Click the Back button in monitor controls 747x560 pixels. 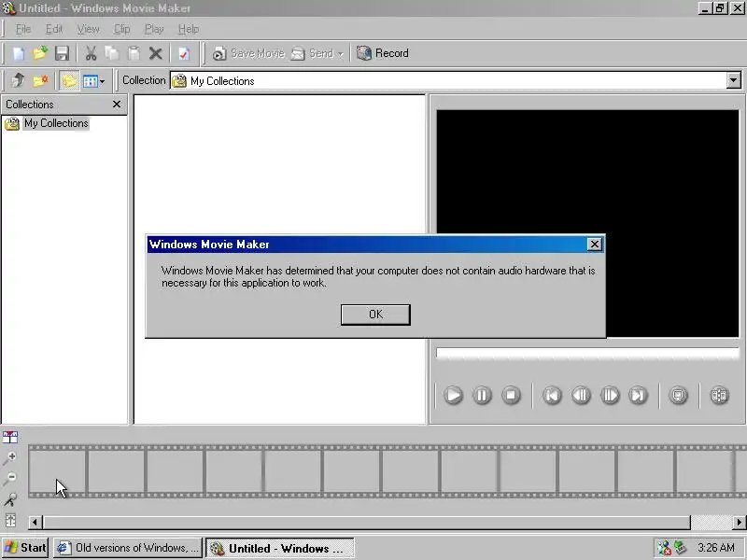point(552,395)
